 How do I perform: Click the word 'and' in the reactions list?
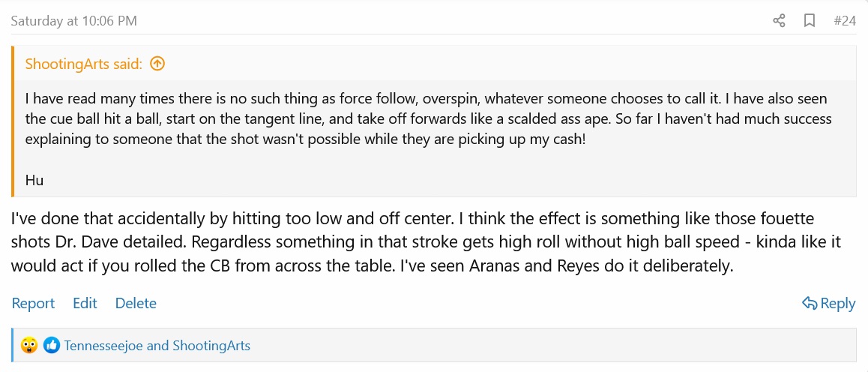click(x=157, y=346)
